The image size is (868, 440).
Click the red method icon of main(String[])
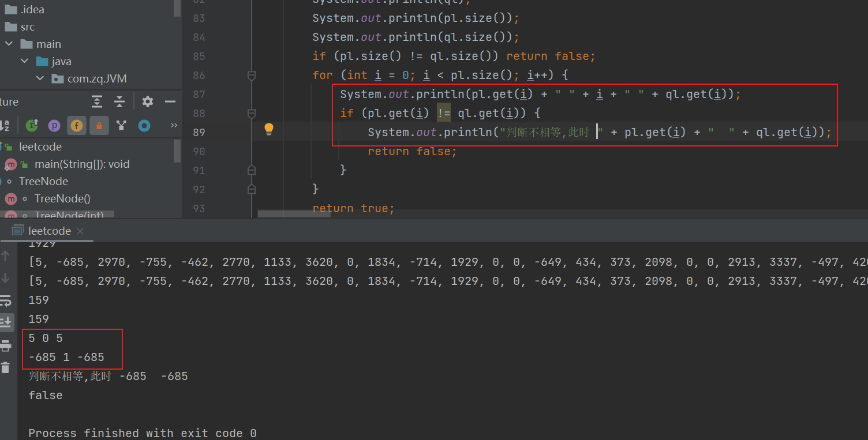coord(10,164)
